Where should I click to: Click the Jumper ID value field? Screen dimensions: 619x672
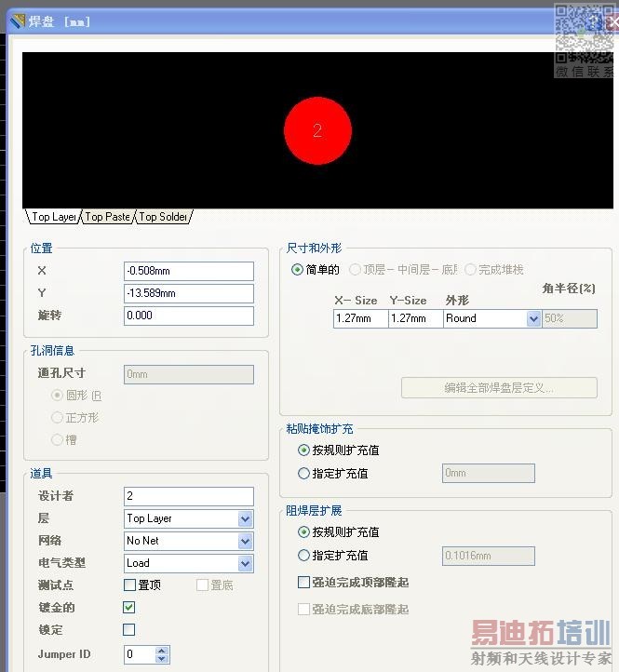coord(140,654)
